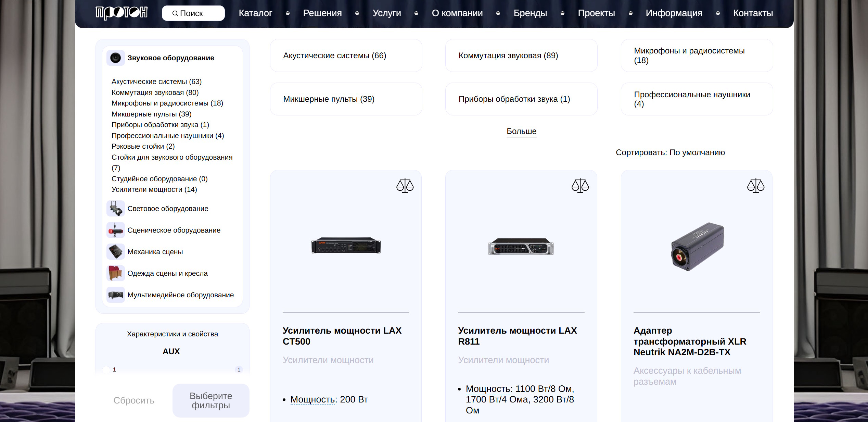
Task: Click the Звуковое оборудование heading
Action: 171,58
